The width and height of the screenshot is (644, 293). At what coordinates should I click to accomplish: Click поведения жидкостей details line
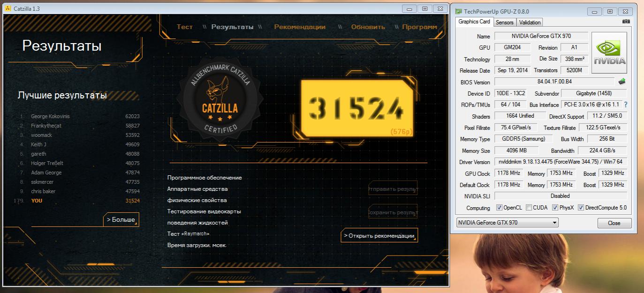click(x=197, y=223)
